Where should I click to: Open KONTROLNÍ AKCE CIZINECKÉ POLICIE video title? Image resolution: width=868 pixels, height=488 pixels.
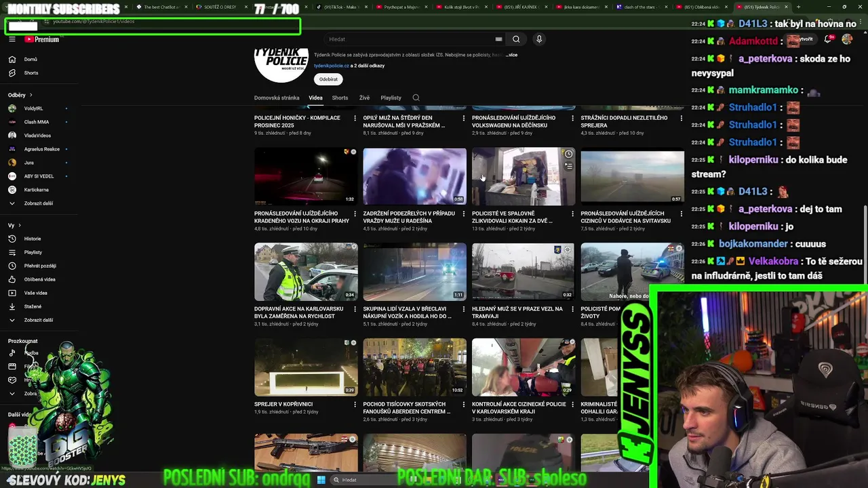pos(519,408)
